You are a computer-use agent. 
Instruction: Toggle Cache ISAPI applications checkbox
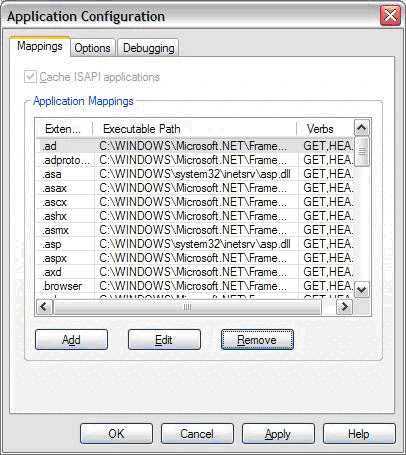tap(30, 77)
